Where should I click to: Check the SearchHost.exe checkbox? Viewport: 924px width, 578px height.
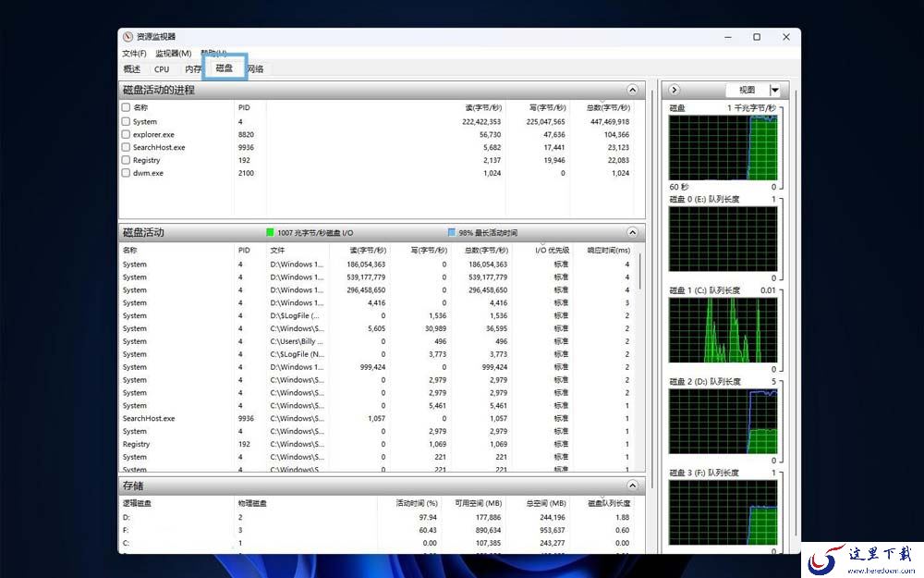point(126,147)
